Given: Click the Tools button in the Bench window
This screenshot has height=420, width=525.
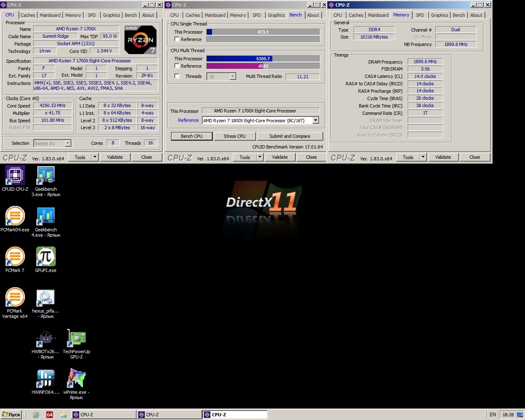Looking at the screenshot, I should click(x=245, y=157).
